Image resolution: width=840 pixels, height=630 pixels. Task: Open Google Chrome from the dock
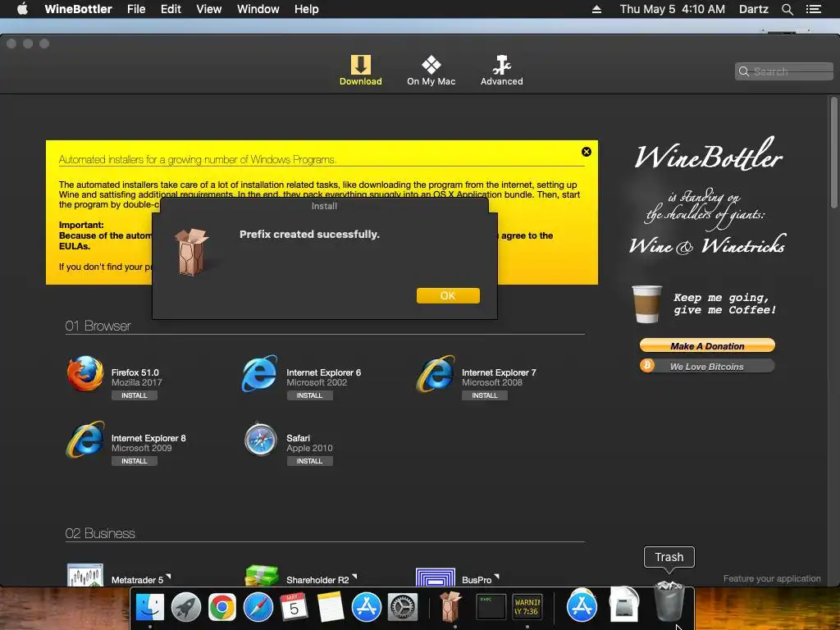(x=221, y=607)
